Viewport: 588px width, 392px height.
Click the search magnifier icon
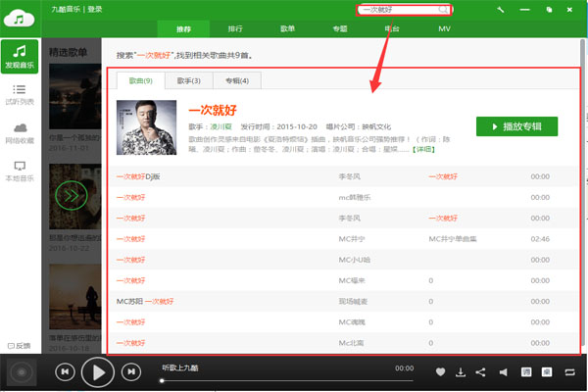[442, 9]
